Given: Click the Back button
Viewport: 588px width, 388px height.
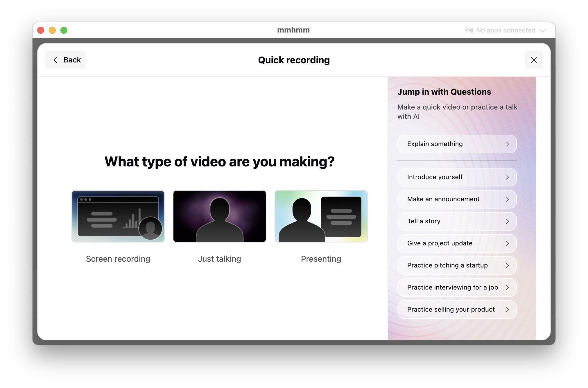Looking at the screenshot, I should point(65,60).
